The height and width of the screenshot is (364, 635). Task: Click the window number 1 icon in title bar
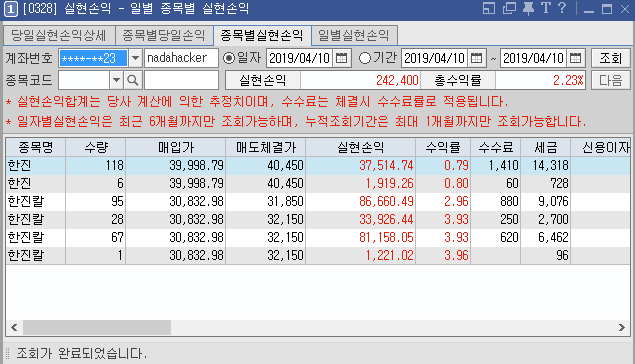coord(11,9)
